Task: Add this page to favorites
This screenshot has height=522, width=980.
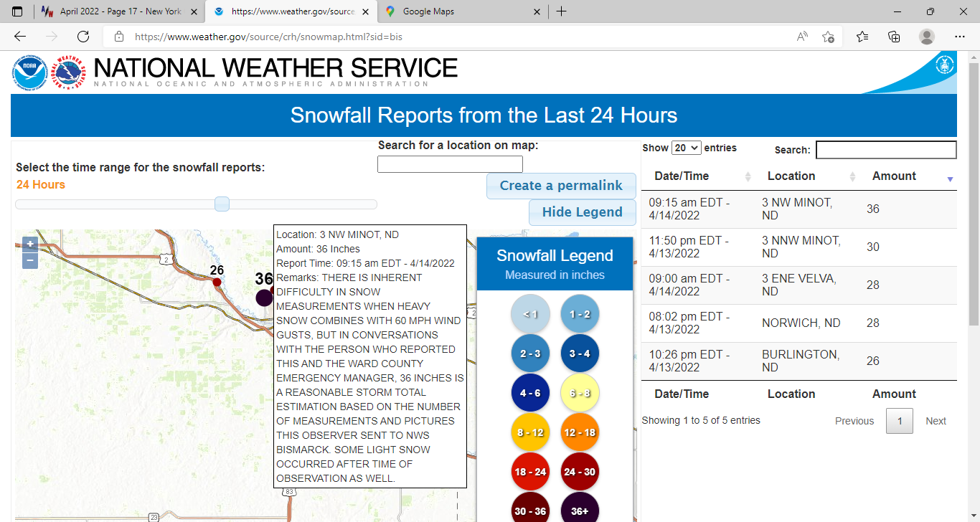Action: coord(828,37)
